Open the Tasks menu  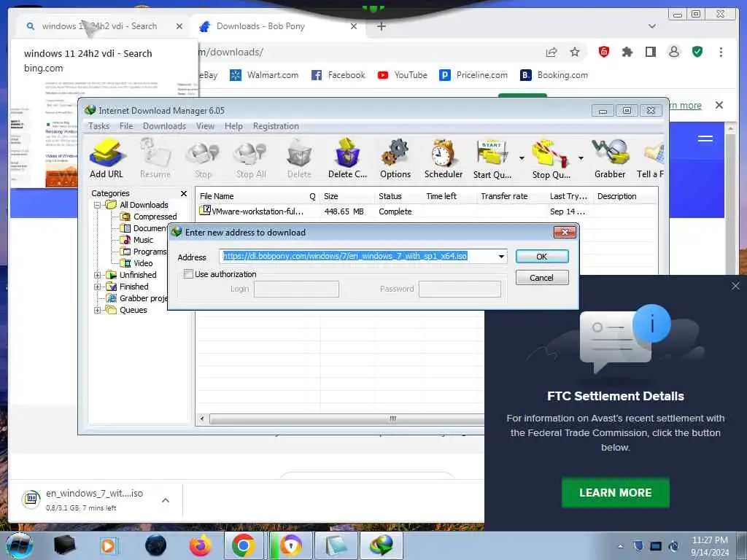pos(98,126)
